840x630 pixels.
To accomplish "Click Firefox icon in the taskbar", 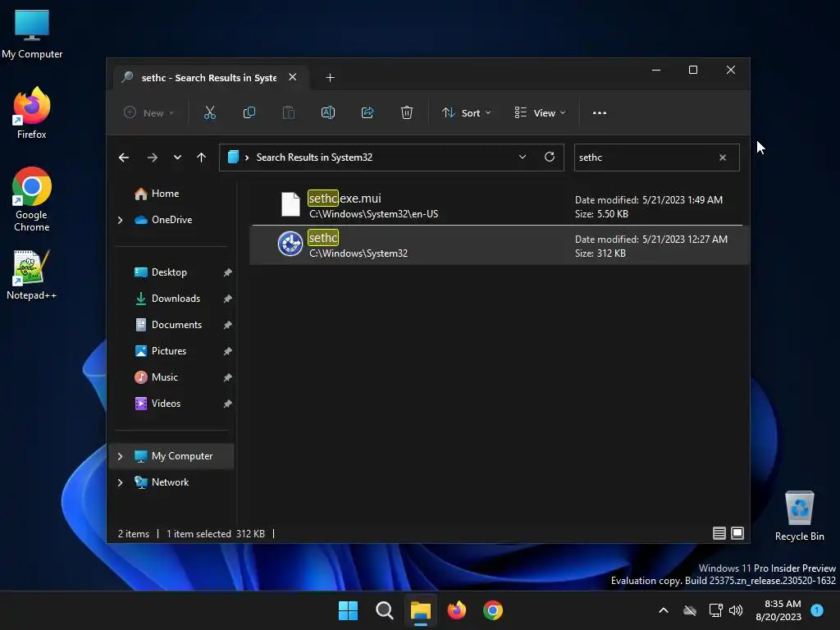I will pos(456,610).
